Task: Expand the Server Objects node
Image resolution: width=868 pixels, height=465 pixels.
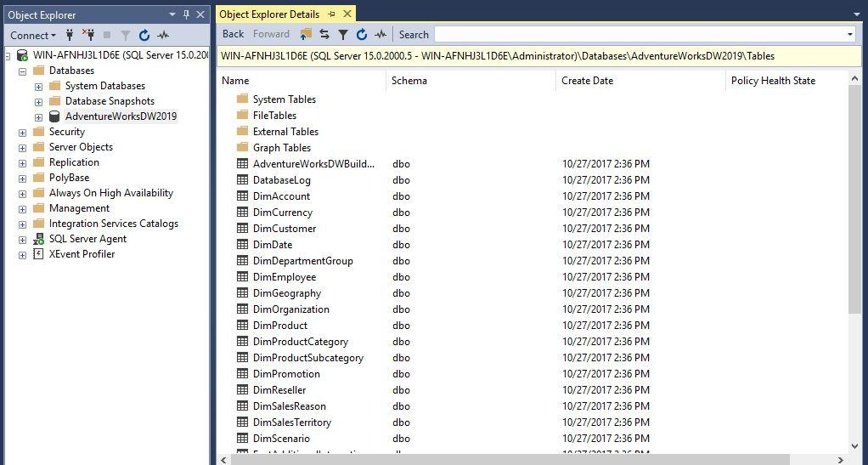Action: 22,148
